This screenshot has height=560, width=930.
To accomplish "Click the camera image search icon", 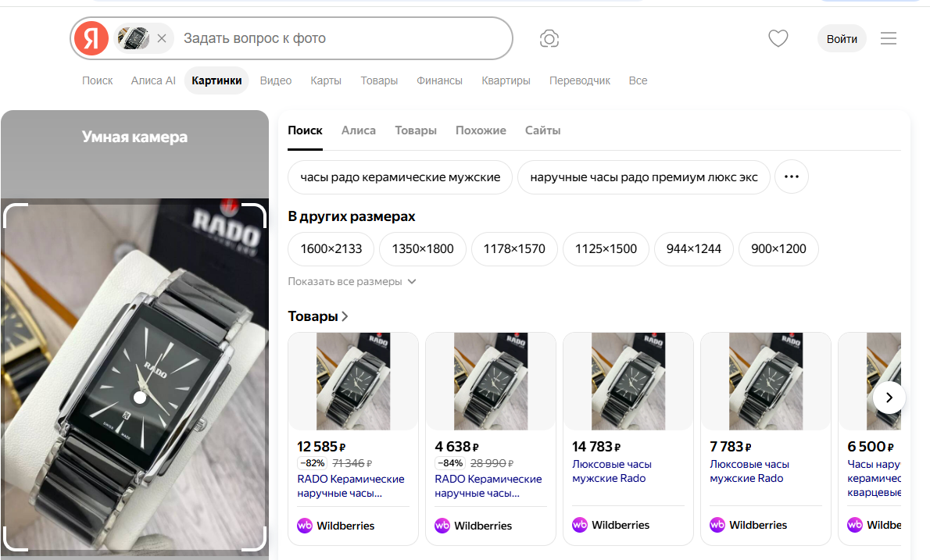I will coord(549,38).
